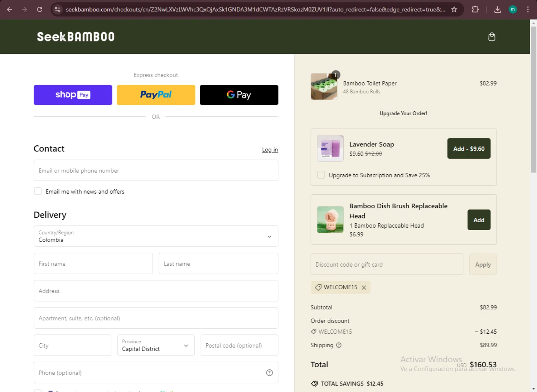The height and width of the screenshot is (392, 537).
Task: Focus the Phone (optional) field
Action: point(156,373)
